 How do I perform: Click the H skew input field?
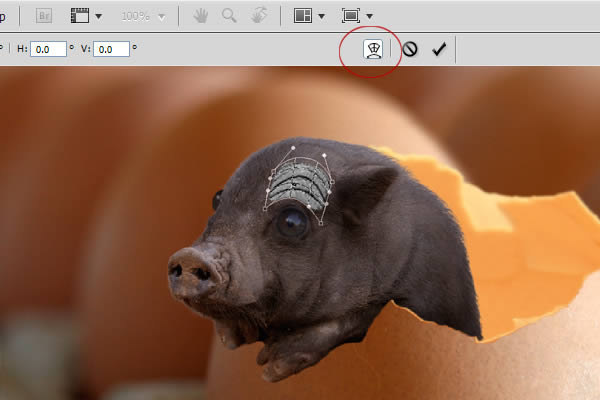tap(48, 49)
